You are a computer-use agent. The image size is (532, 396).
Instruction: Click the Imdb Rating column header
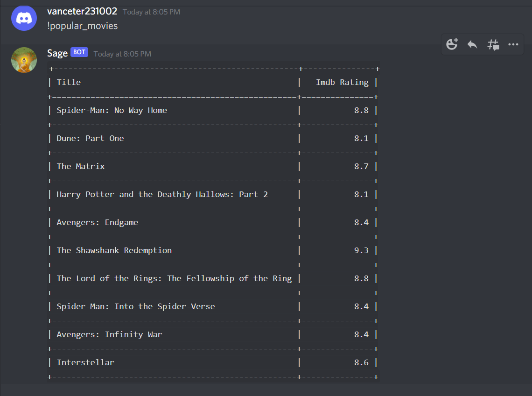pyautogui.click(x=342, y=83)
